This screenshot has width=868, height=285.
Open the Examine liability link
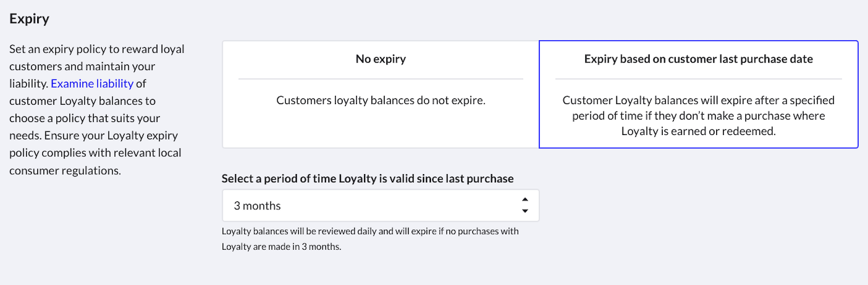pyautogui.click(x=92, y=83)
